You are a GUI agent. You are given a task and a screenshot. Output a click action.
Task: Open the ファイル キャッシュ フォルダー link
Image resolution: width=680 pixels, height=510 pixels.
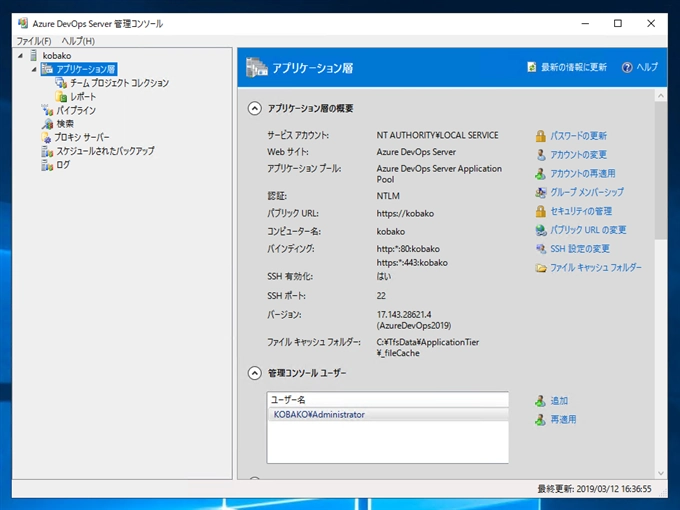[596, 268]
